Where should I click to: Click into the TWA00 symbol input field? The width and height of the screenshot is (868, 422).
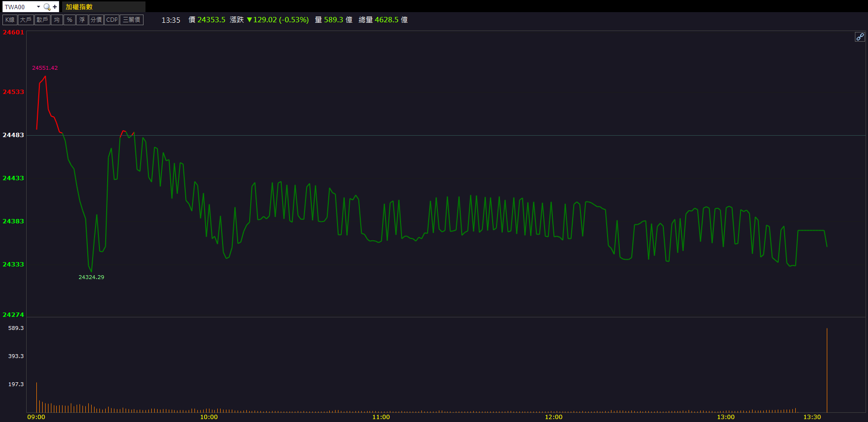point(18,7)
